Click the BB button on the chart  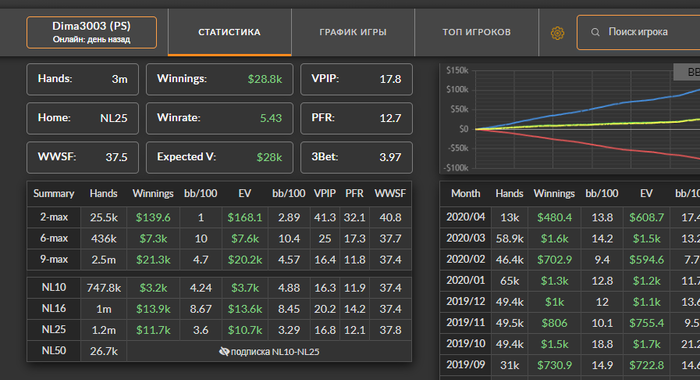pos(688,72)
